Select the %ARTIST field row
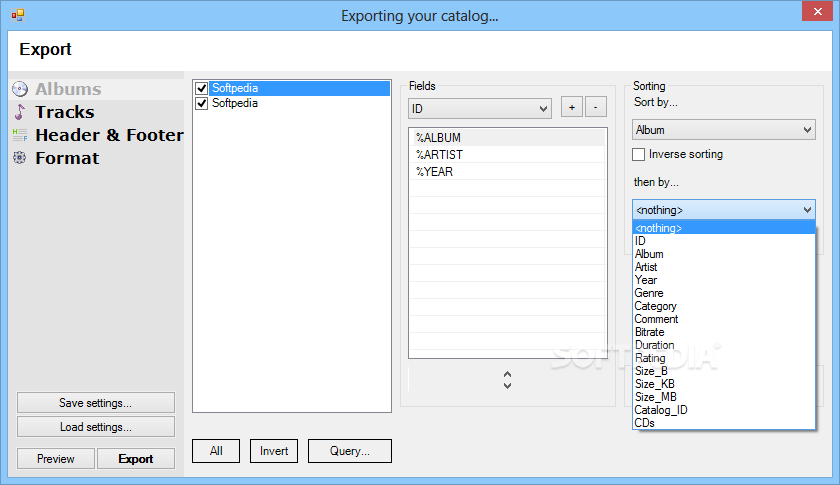Image resolution: width=840 pixels, height=485 pixels. pos(507,155)
